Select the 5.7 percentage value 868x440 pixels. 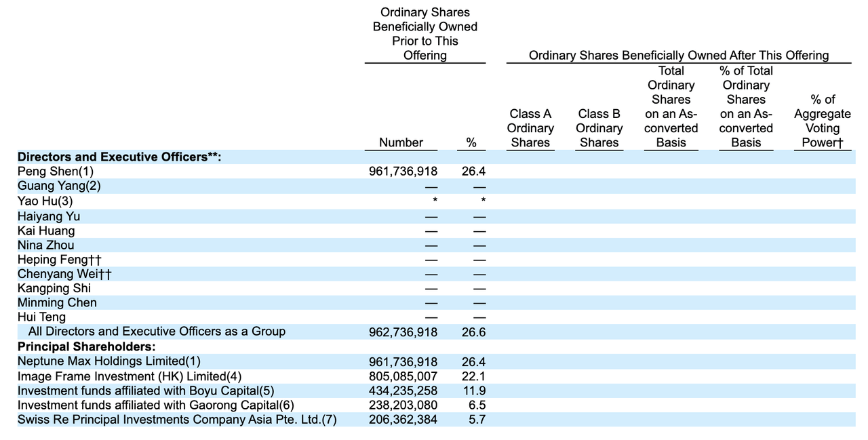(476, 419)
